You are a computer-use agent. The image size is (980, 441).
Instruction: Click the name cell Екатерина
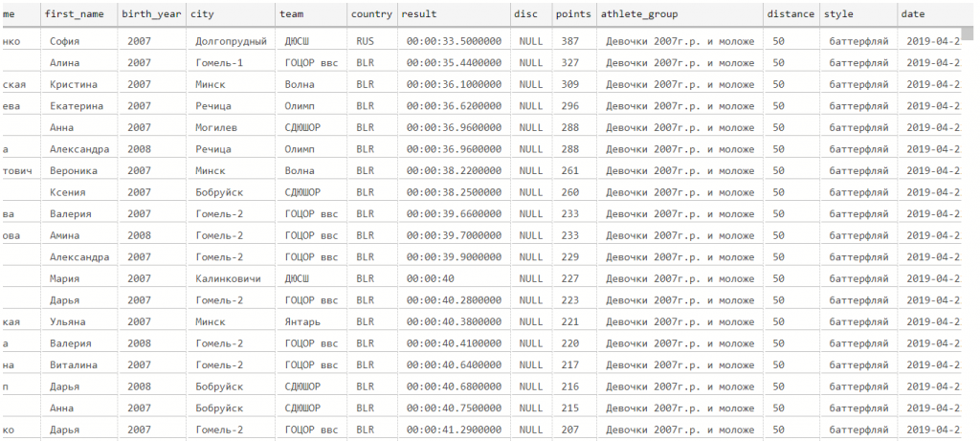[77, 106]
